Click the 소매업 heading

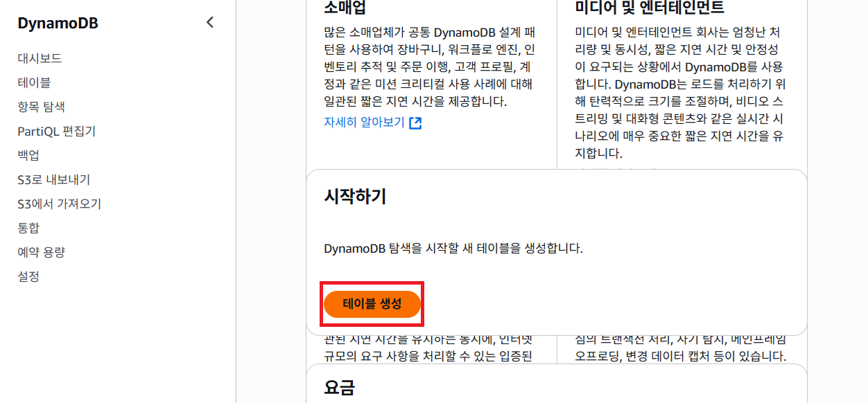(x=345, y=8)
